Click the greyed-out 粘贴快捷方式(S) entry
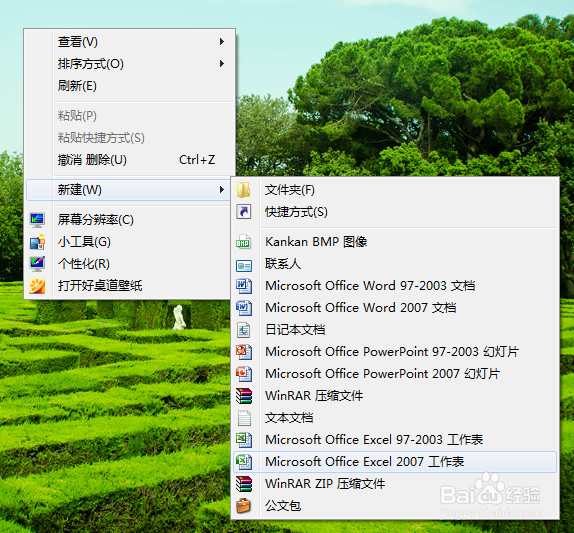 tap(130, 138)
